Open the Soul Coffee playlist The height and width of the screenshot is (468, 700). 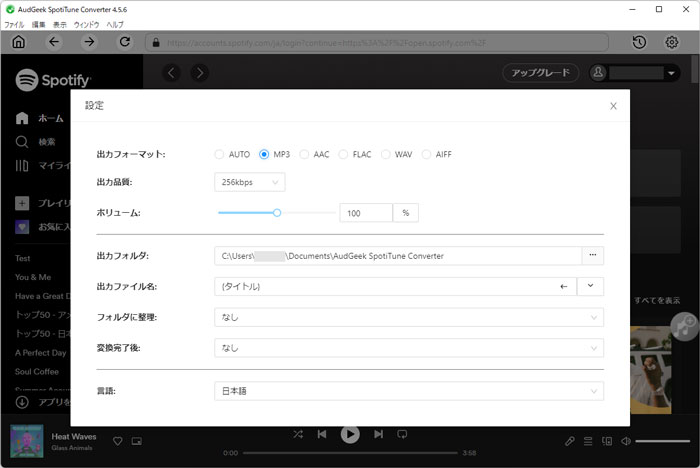click(x=37, y=372)
